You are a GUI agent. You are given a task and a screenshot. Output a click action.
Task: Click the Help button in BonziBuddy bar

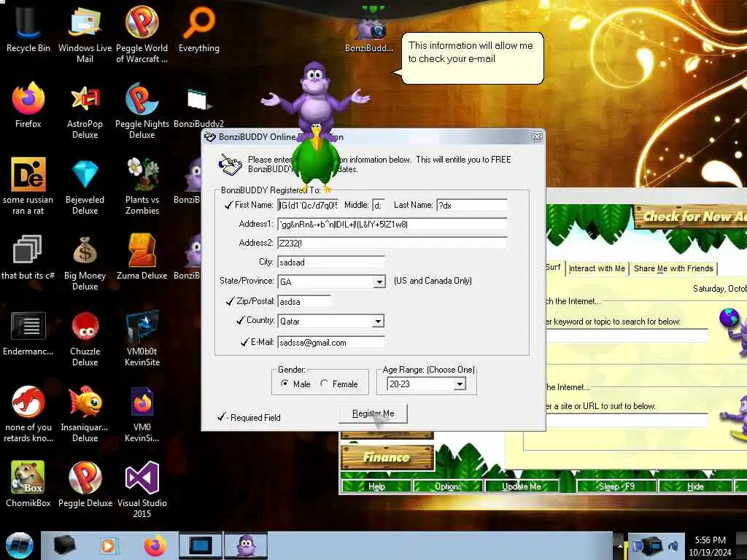[x=376, y=486]
